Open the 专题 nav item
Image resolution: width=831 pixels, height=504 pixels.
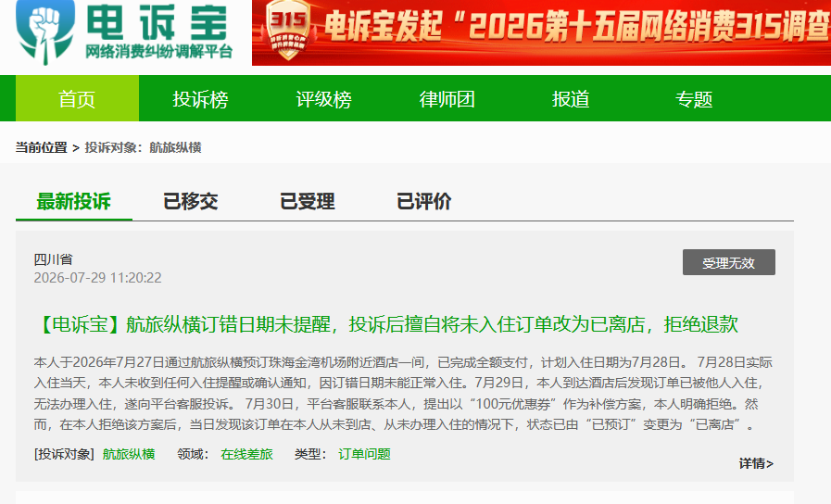pyautogui.click(x=694, y=99)
